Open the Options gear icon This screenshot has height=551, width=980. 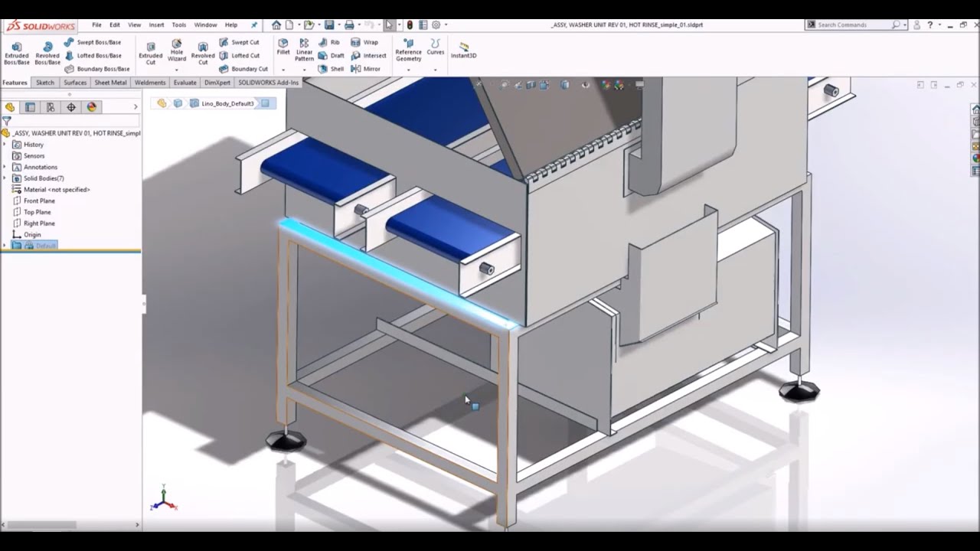436,24
